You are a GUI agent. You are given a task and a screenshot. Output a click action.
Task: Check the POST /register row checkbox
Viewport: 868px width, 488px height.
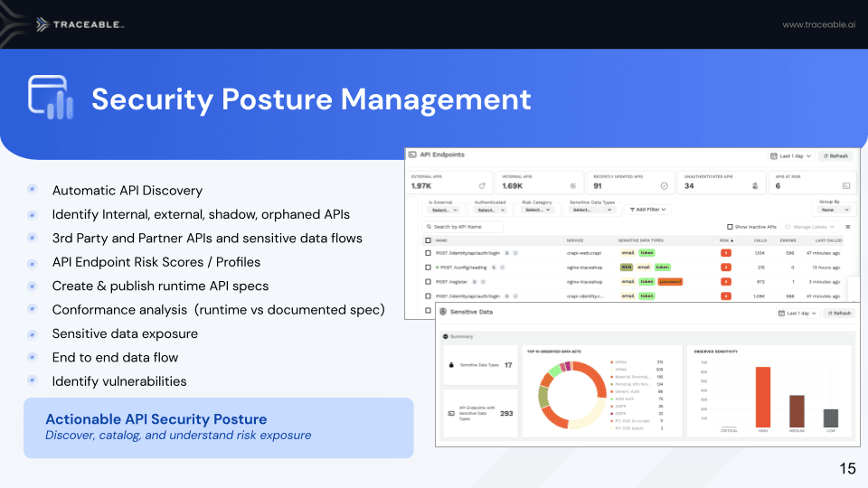point(429,281)
